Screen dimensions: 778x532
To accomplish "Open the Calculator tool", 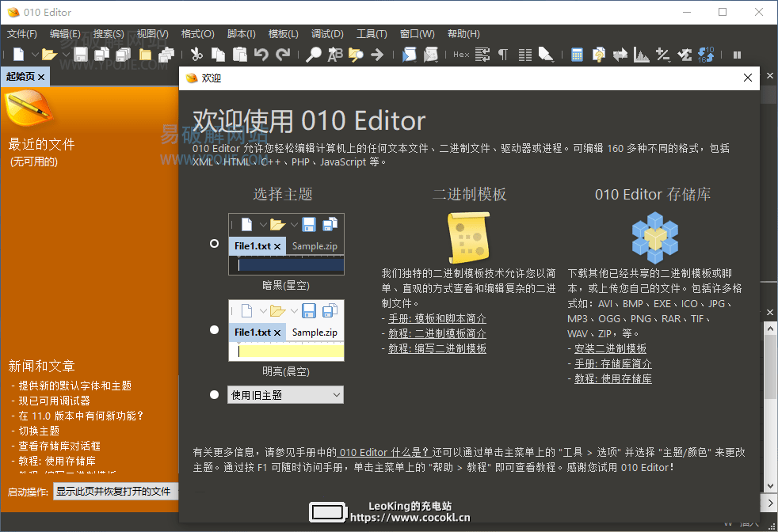I will [577, 54].
